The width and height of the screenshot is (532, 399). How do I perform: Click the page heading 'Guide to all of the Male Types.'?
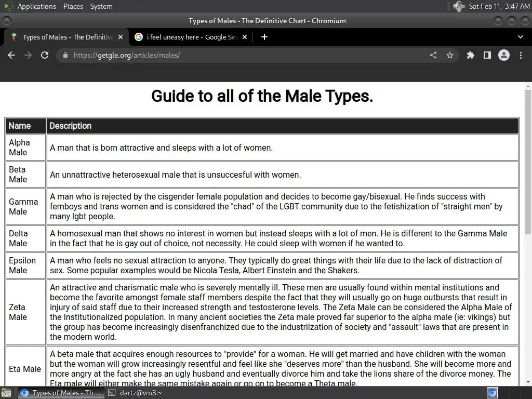pos(262,96)
